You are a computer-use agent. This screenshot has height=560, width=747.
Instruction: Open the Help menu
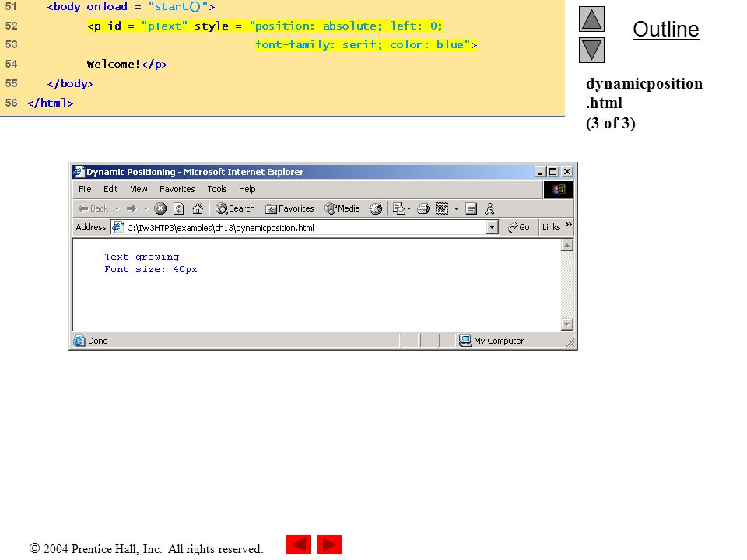247,189
